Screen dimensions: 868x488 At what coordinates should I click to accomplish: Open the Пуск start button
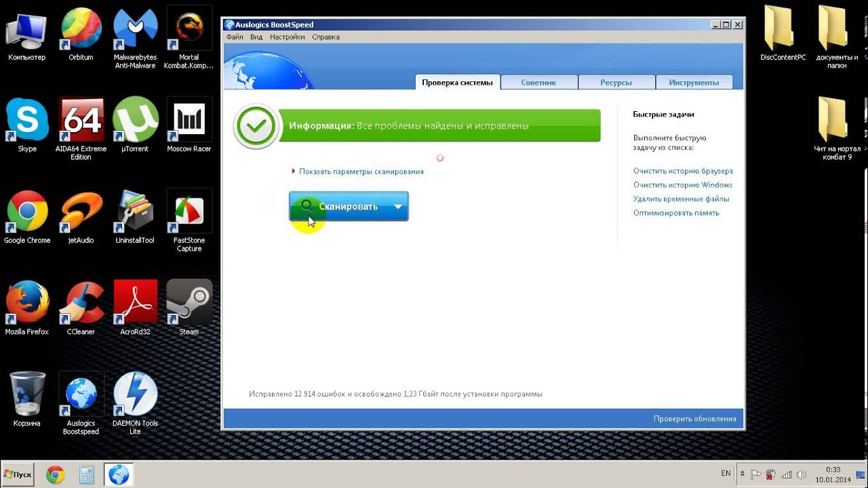(18, 474)
